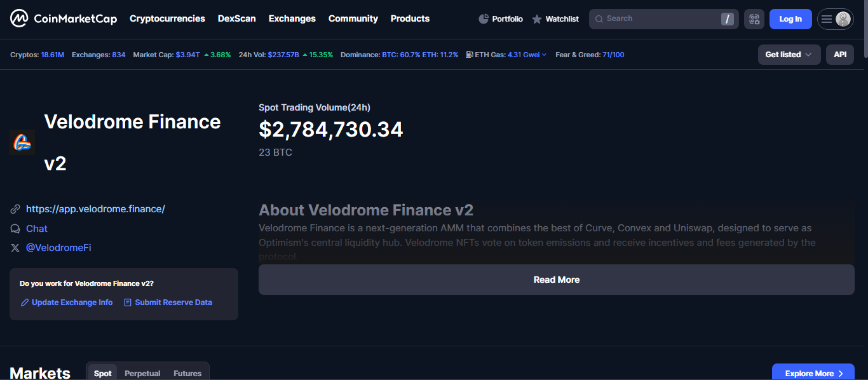Image resolution: width=868 pixels, height=380 pixels.
Task: Click the API button
Action: 840,55
